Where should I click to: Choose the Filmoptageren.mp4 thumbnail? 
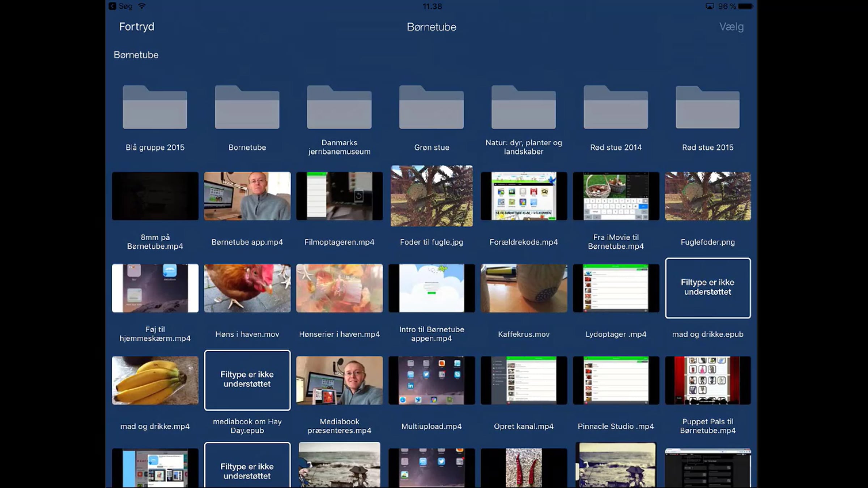click(x=340, y=196)
